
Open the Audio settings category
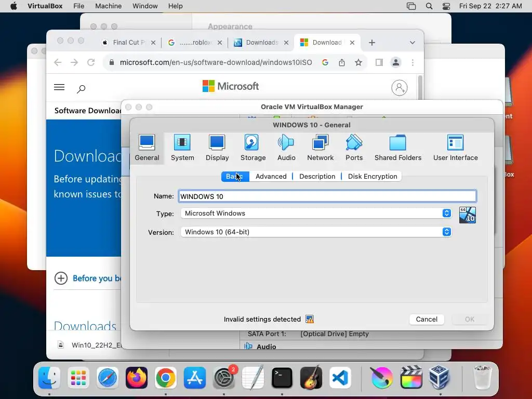pos(286,148)
